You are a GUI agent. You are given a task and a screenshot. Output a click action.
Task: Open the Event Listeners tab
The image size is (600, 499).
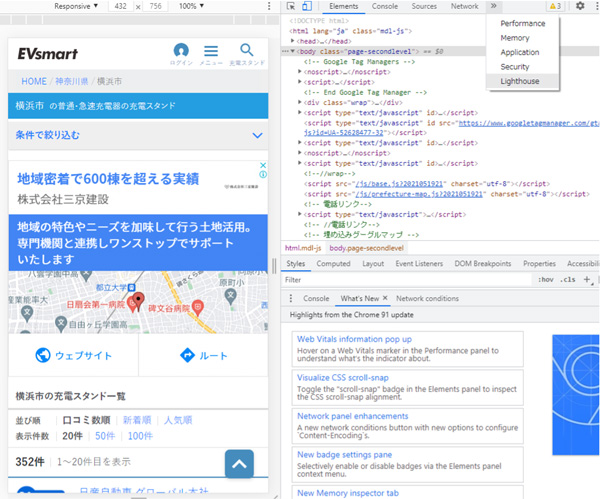click(419, 264)
